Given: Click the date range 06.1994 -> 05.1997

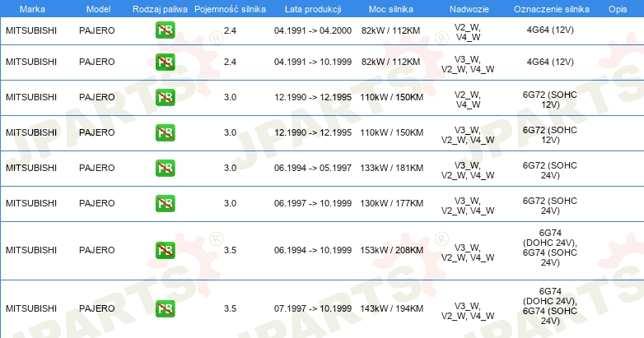Looking at the screenshot, I should (313, 168).
